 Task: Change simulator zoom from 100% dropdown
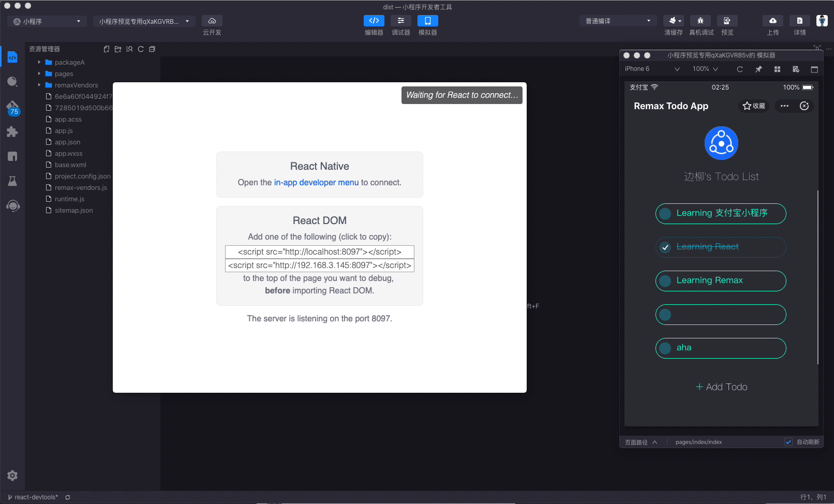(x=705, y=69)
